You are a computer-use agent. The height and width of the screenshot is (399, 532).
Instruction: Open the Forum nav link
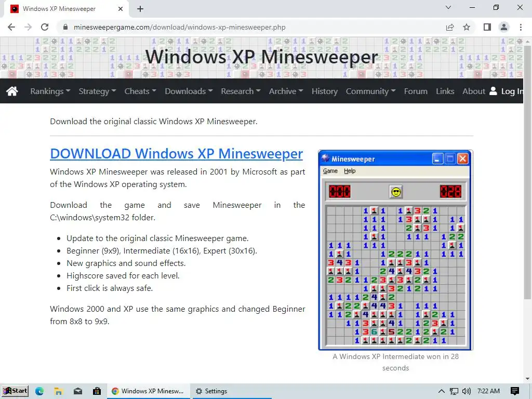click(x=416, y=91)
